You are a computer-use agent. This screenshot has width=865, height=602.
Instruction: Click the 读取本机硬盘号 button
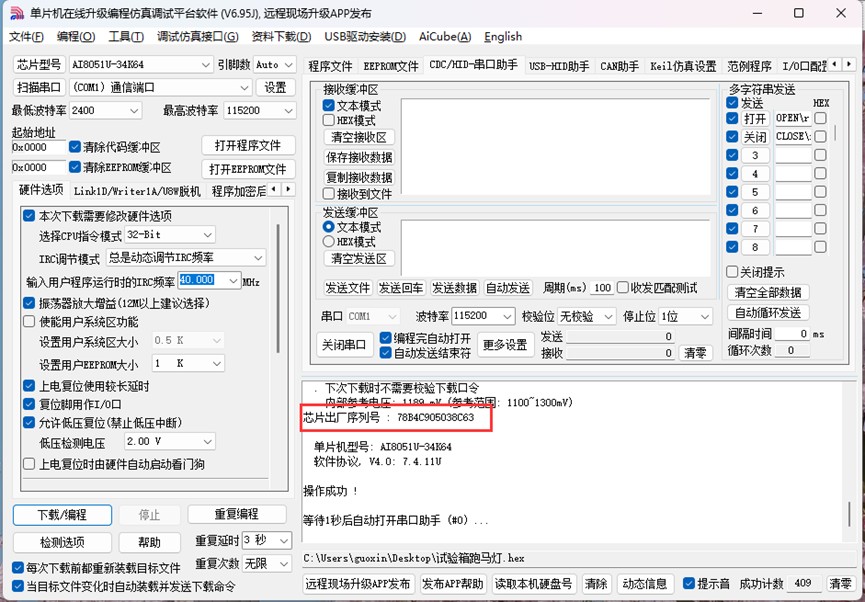(x=533, y=584)
